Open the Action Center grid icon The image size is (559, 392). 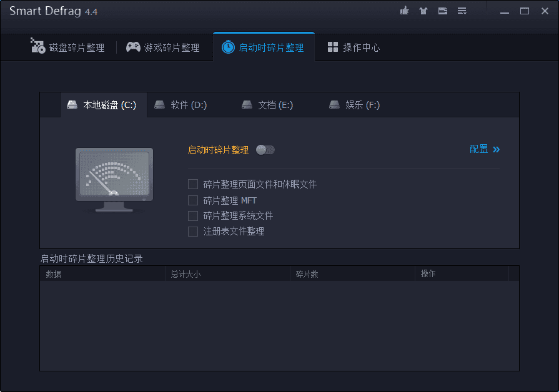[x=333, y=46]
